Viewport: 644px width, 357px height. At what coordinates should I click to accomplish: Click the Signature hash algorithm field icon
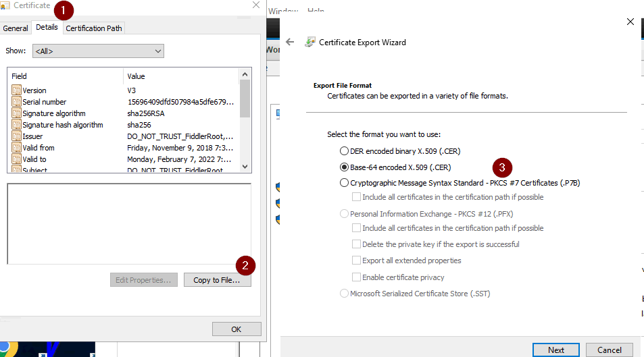tap(16, 125)
